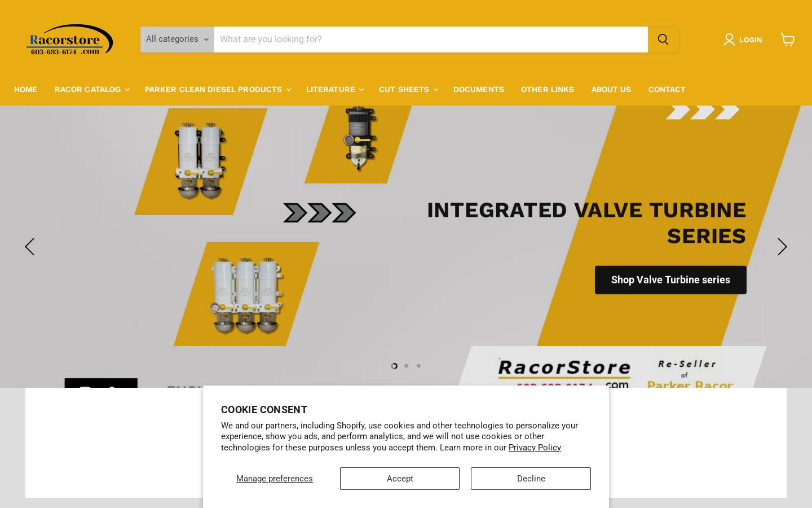Select the first slideshow dot
The image size is (812, 508).
pyautogui.click(x=394, y=366)
